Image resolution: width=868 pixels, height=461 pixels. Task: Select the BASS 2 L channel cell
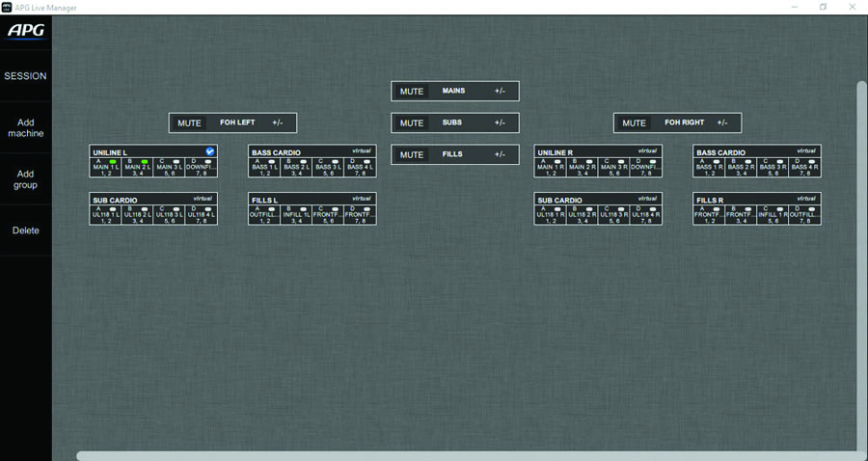click(296, 167)
